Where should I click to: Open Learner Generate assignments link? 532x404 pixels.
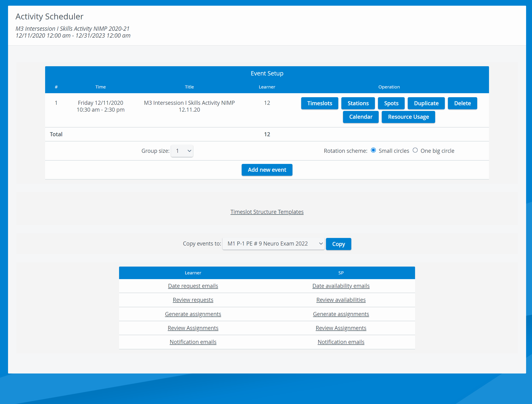(x=193, y=314)
